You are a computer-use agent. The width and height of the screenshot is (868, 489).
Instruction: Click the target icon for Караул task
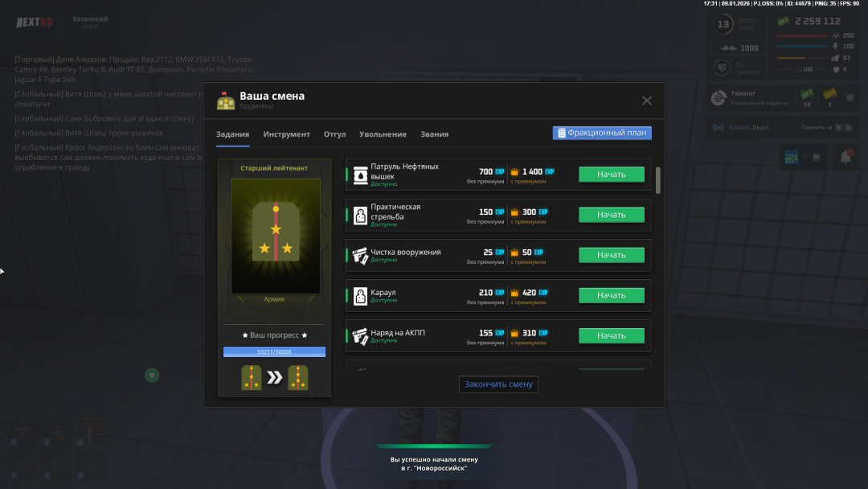point(360,295)
